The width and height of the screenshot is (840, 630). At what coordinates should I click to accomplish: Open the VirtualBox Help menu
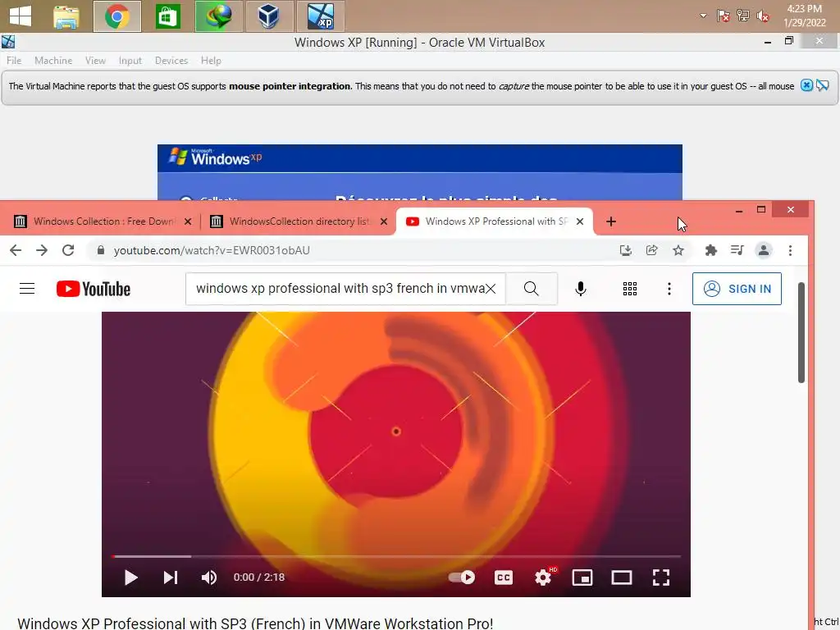211,61
